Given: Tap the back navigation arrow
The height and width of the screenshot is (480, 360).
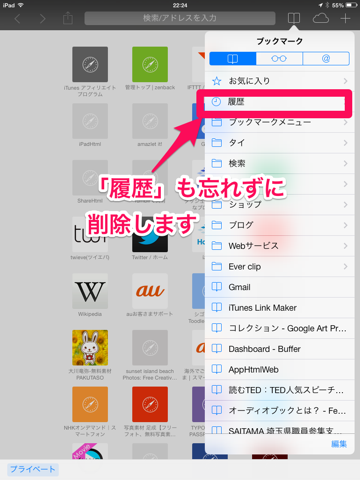Looking at the screenshot, I should coord(18,19).
